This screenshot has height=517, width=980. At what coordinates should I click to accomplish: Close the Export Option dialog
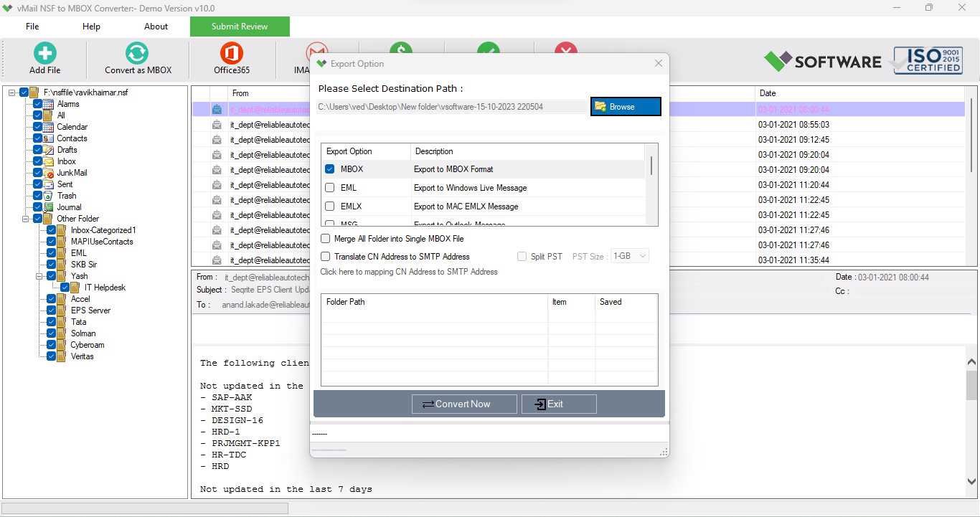pos(659,64)
